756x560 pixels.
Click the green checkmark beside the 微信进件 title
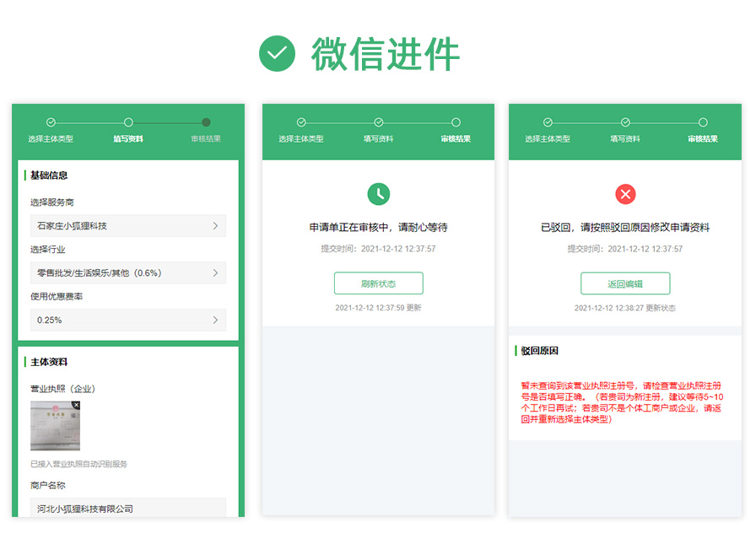pyautogui.click(x=278, y=54)
